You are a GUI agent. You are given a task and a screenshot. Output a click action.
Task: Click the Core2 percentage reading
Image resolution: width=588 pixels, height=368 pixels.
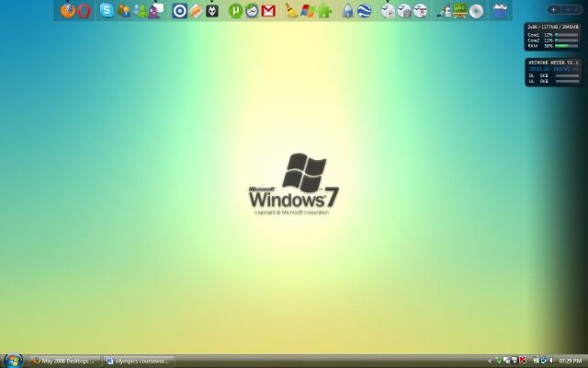[x=548, y=40]
